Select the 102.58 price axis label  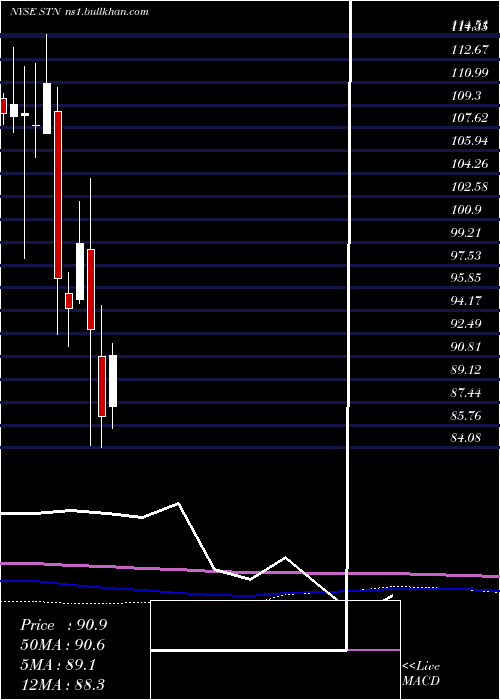tap(470, 187)
